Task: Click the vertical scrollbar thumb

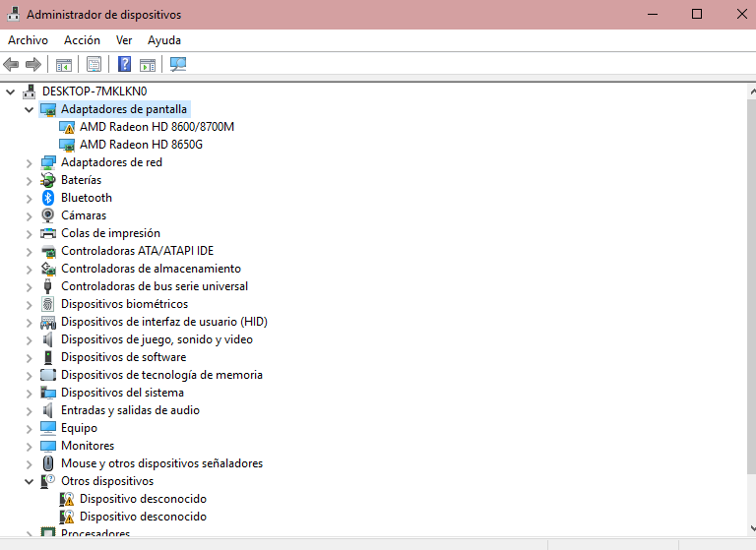Action: point(751,286)
